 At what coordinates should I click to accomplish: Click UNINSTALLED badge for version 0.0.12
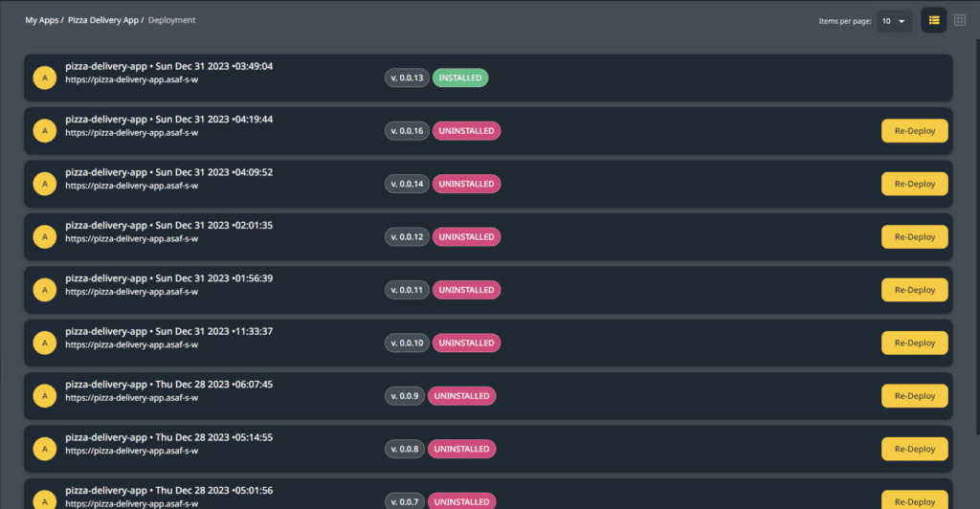coord(466,236)
